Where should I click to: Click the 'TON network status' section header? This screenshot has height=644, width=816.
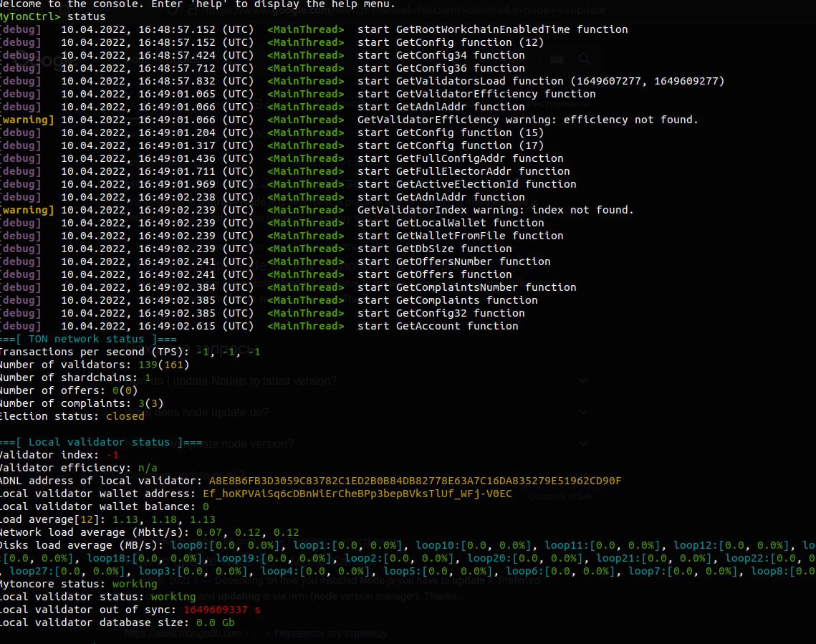click(x=88, y=339)
